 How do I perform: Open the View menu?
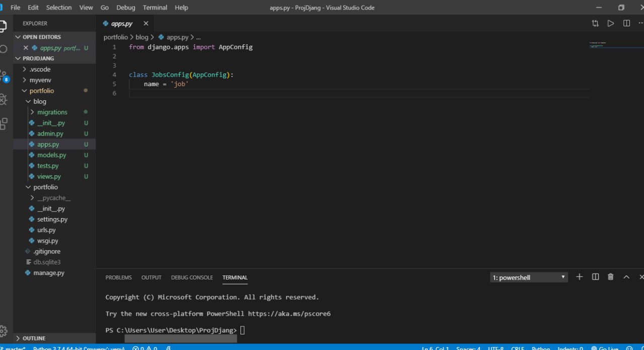pyautogui.click(x=86, y=8)
